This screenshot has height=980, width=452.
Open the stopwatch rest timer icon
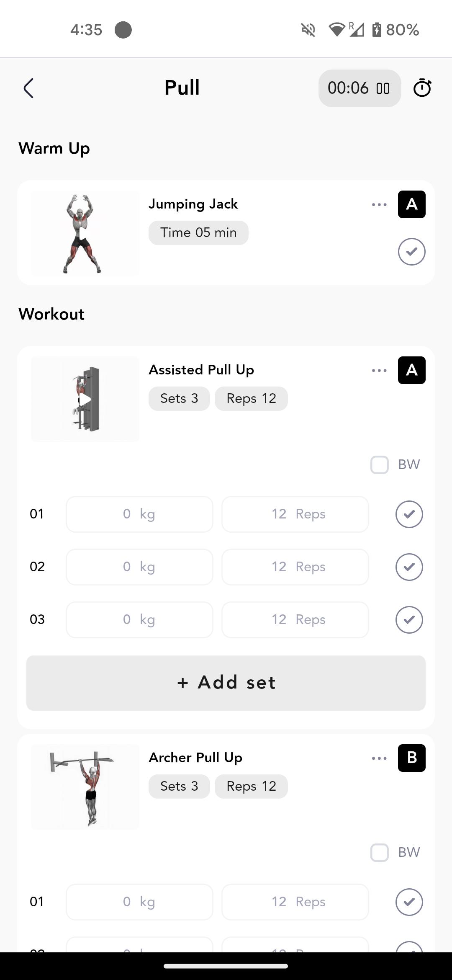pyautogui.click(x=422, y=88)
